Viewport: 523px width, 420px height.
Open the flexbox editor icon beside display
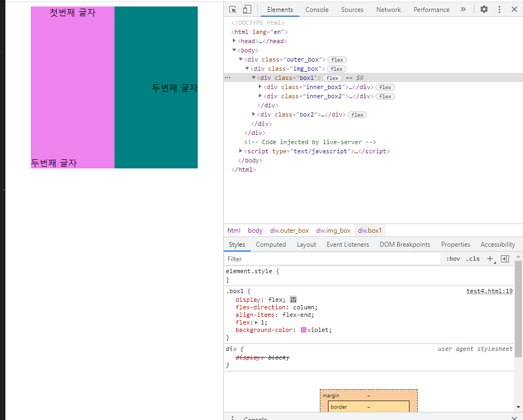click(293, 299)
